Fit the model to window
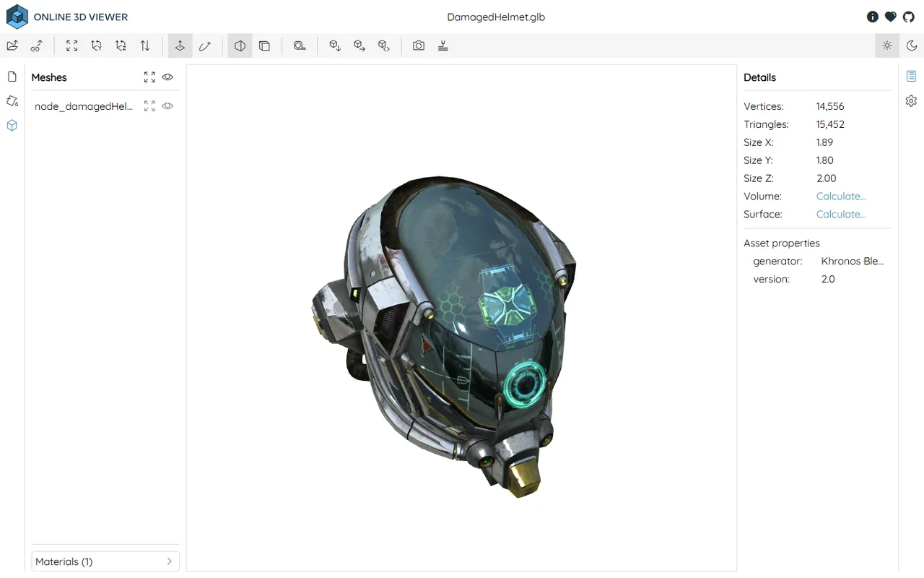 click(x=72, y=46)
